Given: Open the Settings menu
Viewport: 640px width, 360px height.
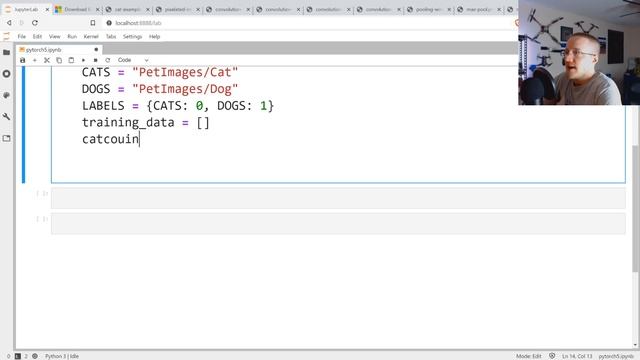Looking at the screenshot, I should point(132,37).
